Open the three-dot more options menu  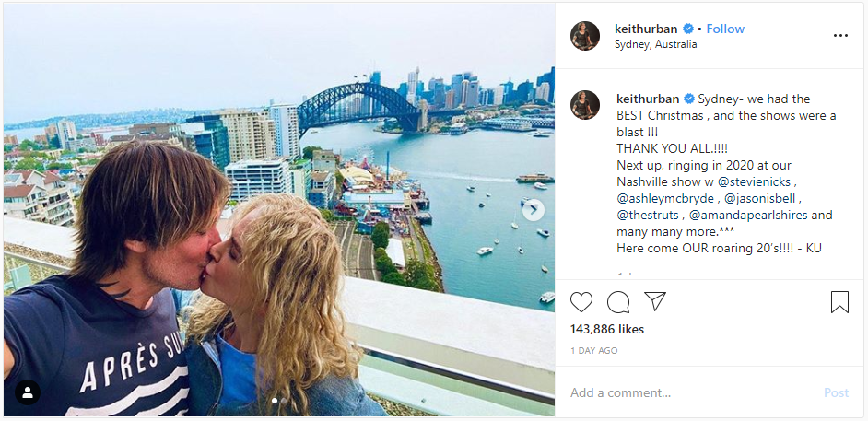coord(840,36)
